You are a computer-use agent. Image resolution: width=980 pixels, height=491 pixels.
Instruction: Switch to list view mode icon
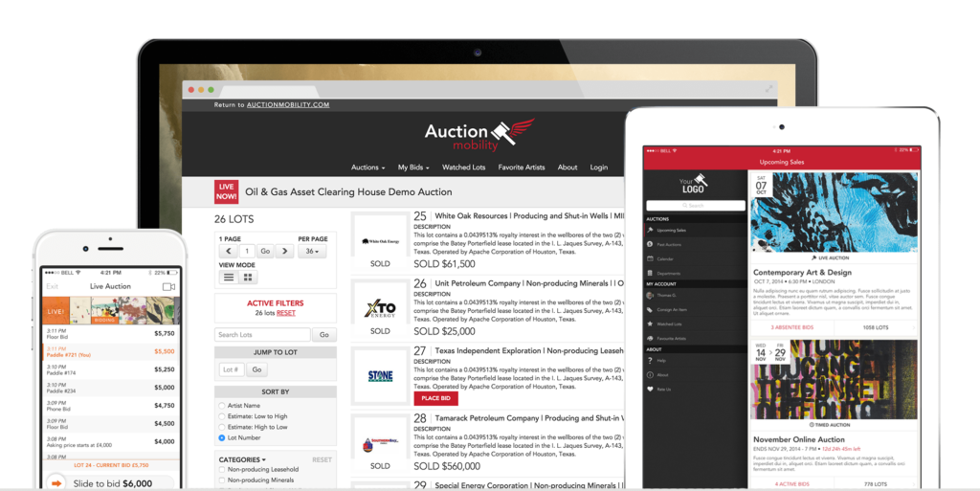[229, 278]
